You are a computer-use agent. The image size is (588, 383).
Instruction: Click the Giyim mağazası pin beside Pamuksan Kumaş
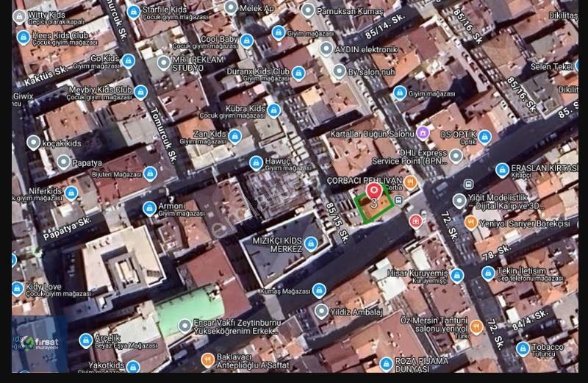(279, 32)
